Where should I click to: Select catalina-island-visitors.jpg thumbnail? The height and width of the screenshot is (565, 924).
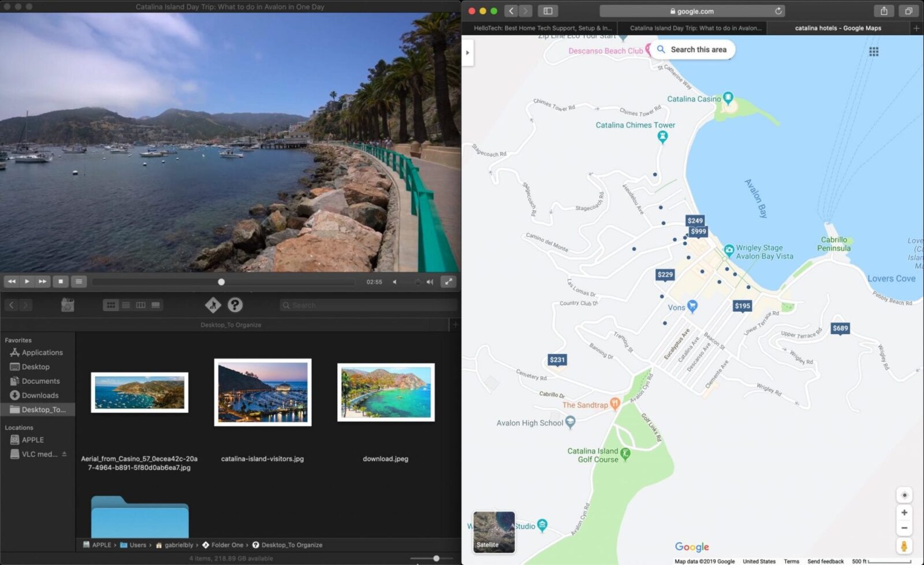263,392
